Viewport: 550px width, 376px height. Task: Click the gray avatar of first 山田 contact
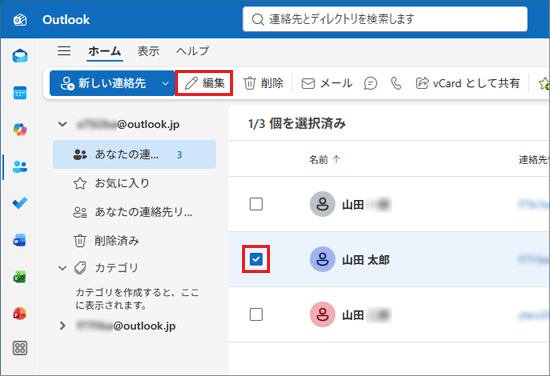pyautogui.click(x=322, y=204)
